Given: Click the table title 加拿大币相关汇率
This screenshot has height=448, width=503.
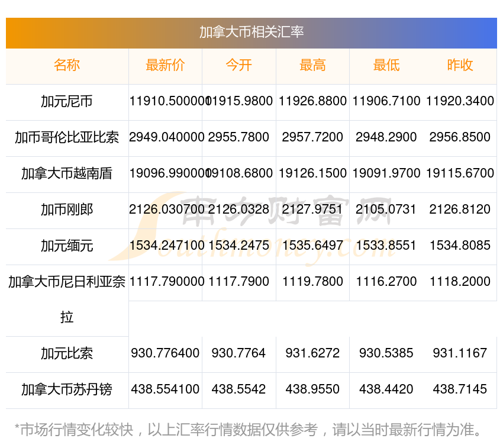Looking at the screenshot, I should pyautogui.click(x=251, y=32).
